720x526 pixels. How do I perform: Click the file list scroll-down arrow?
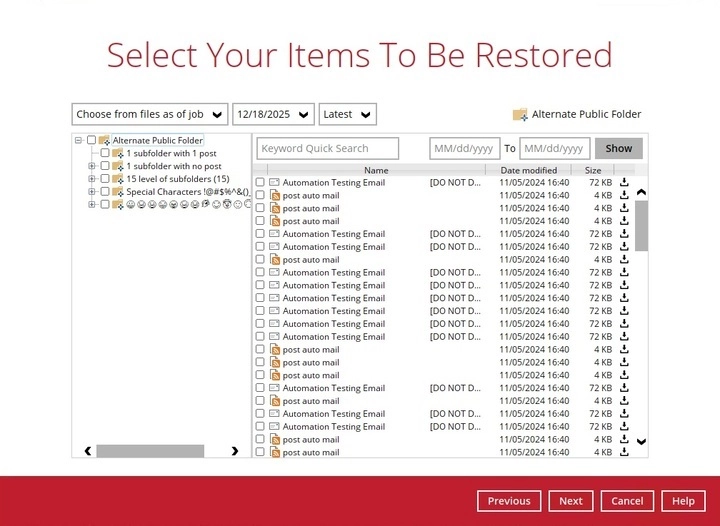(x=641, y=442)
